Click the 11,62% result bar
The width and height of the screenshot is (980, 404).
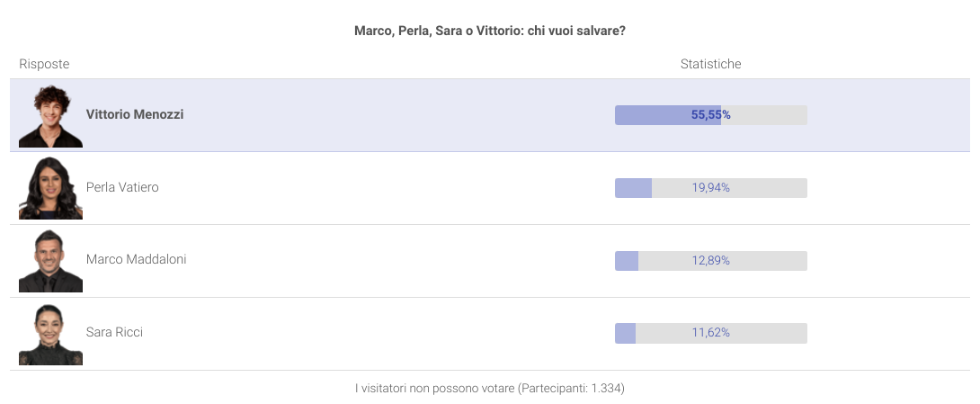[710, 333]
